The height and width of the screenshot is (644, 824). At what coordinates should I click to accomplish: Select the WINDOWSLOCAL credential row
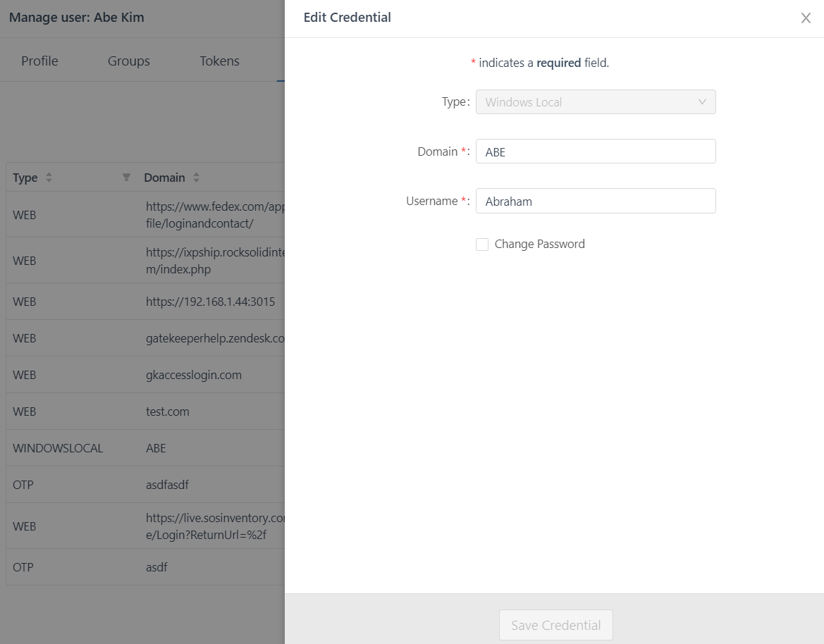(x=141, y=447)
